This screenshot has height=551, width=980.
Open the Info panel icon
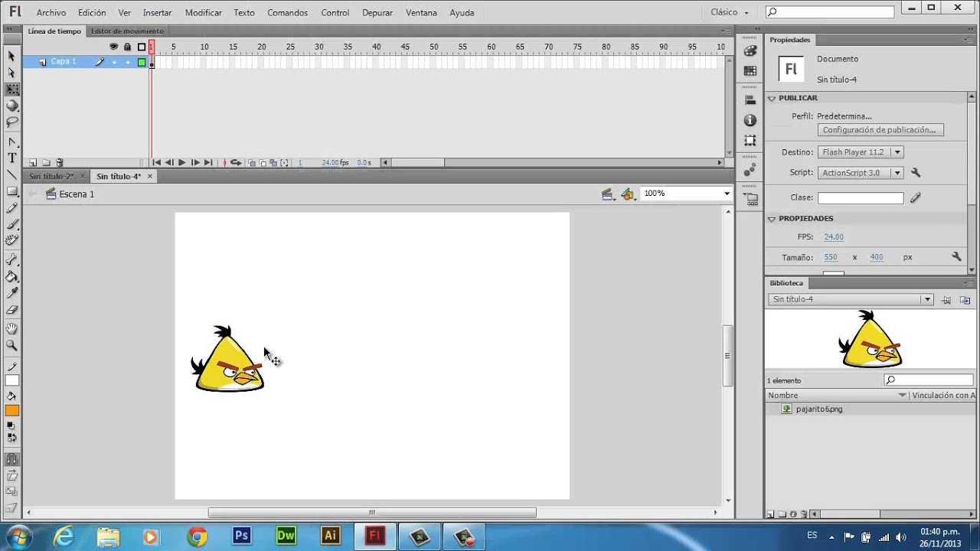point(750,120)
